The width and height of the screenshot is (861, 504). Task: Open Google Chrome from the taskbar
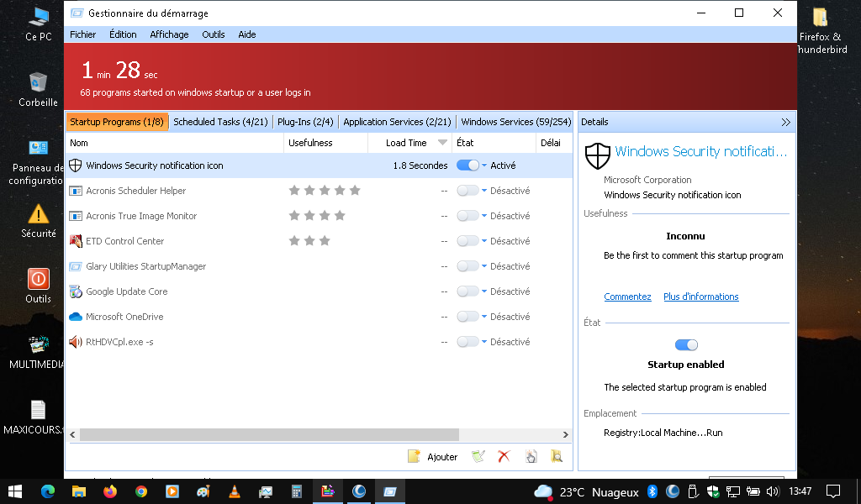(141, 491)
